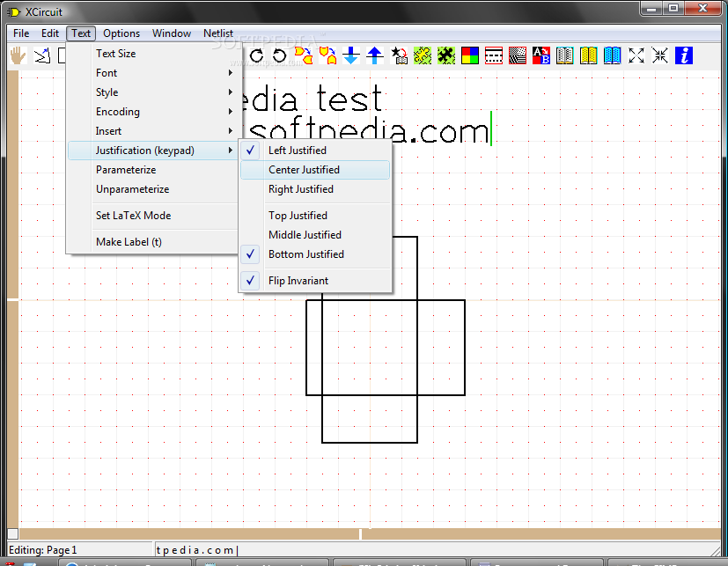Choose Set LaTeX Mode entry
Viewport: 728px width, 566px height.
click(x=152, y=216)
